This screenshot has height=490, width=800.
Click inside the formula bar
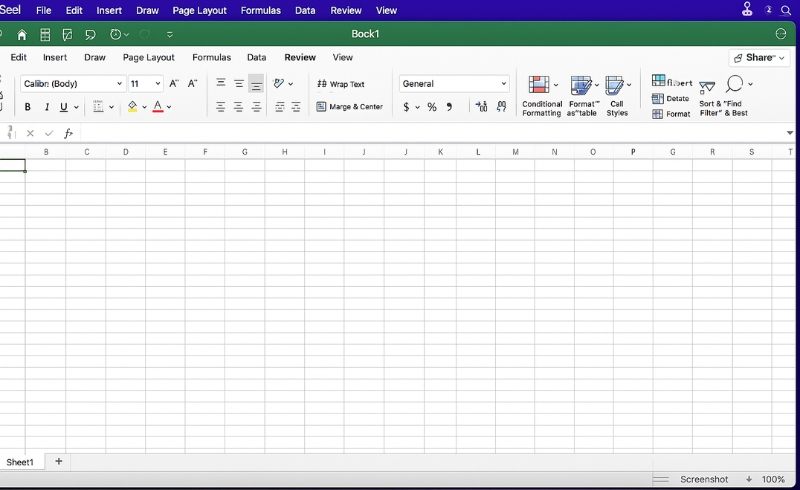point(431,133)
